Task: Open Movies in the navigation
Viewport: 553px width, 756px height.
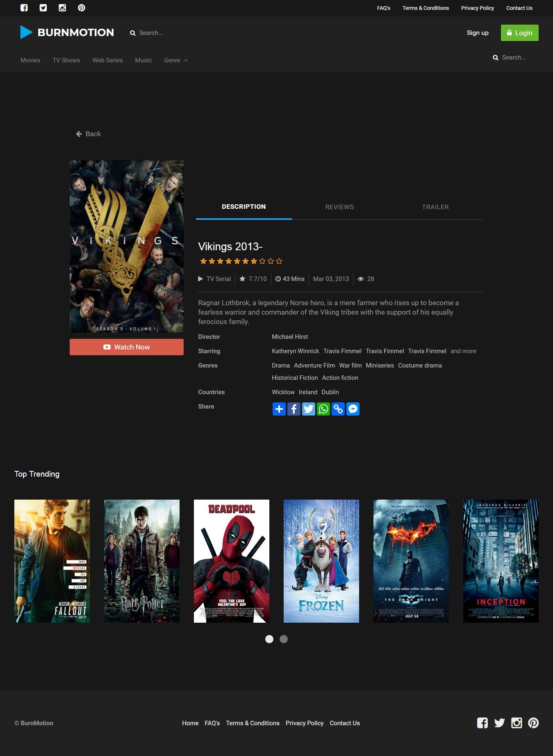Action: point(30,60)
